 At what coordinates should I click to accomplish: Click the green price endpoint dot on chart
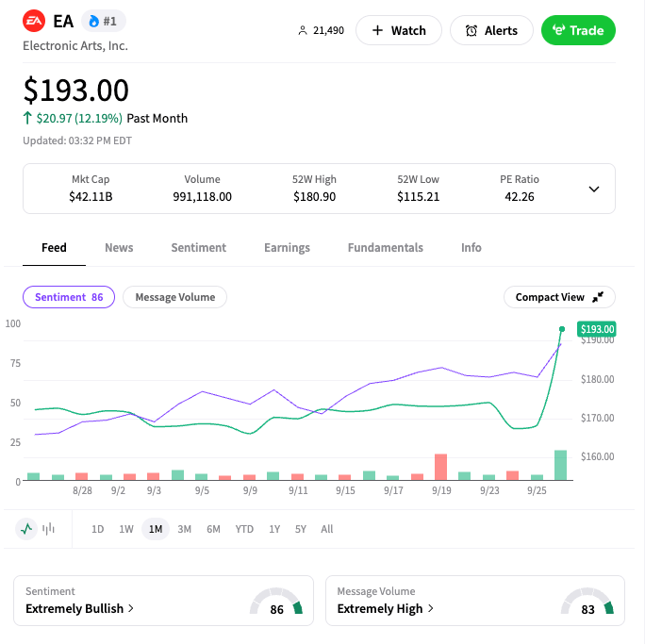coord(562,329)
